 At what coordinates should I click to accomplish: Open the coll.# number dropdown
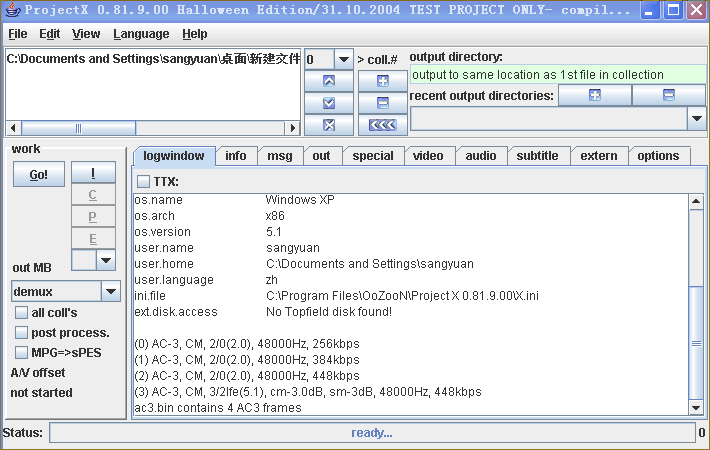click(x=344, y=59)
